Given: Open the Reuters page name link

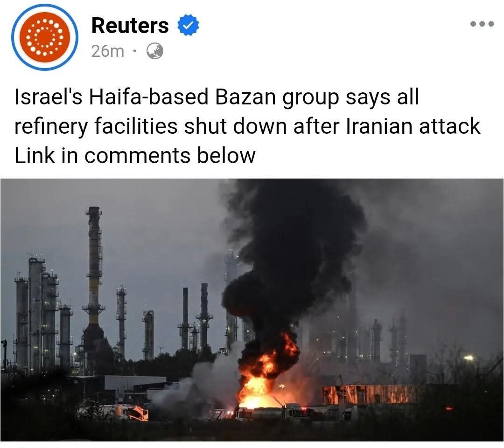Looking at the screenshot, I should (130, 25).
